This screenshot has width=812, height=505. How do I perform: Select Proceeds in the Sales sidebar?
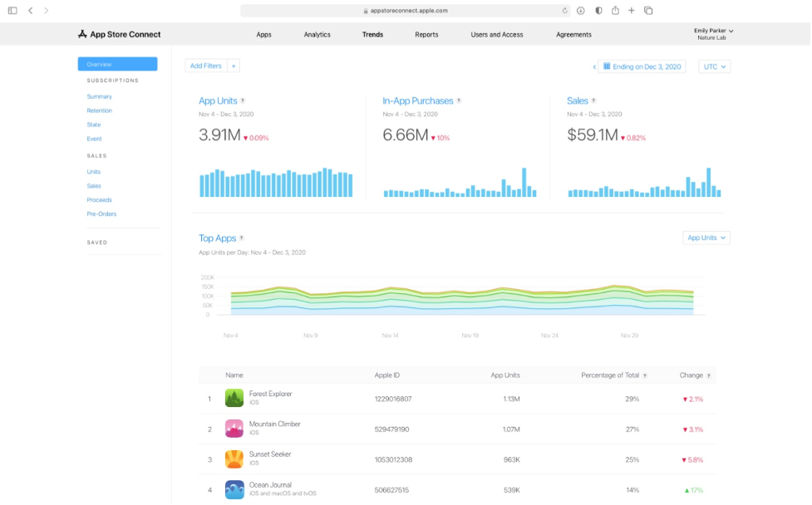tap(100, 200)
